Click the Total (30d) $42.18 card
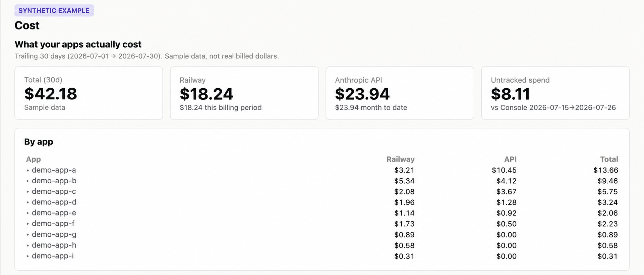 (89, 93)
